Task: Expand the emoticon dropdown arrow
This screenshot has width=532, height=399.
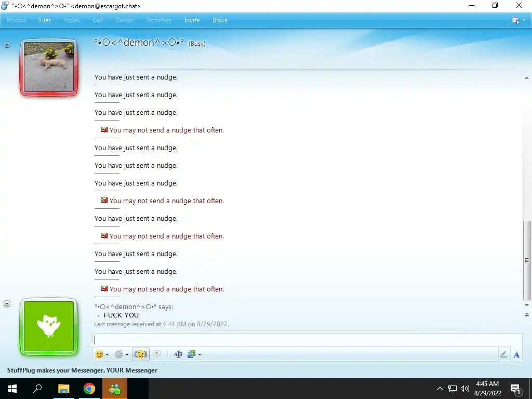Action: [107, 354]
